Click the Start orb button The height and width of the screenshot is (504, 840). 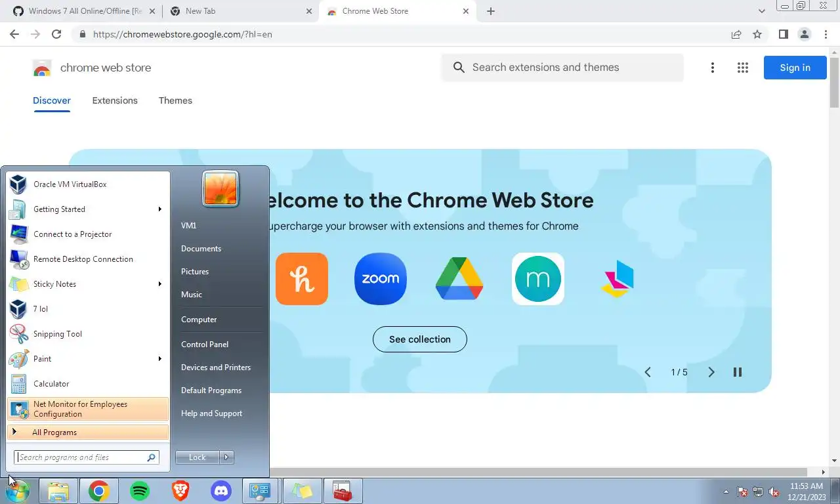(x=18, y=491)
